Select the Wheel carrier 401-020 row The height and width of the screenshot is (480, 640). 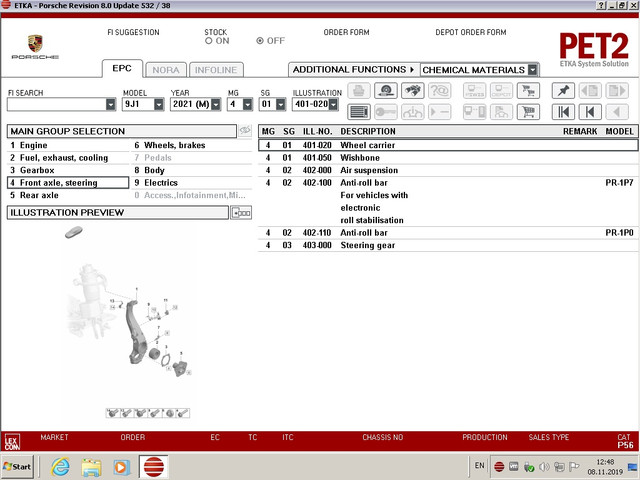[x=448, y=145]
